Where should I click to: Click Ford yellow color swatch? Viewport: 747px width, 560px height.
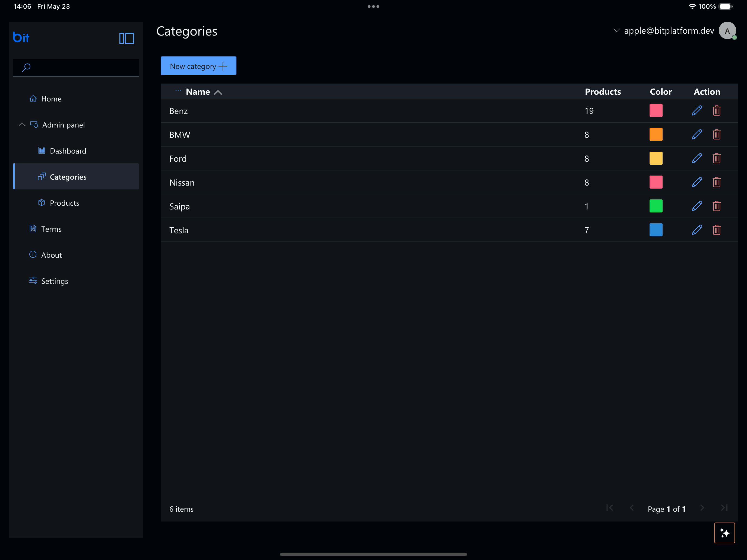tap(656, 158)
